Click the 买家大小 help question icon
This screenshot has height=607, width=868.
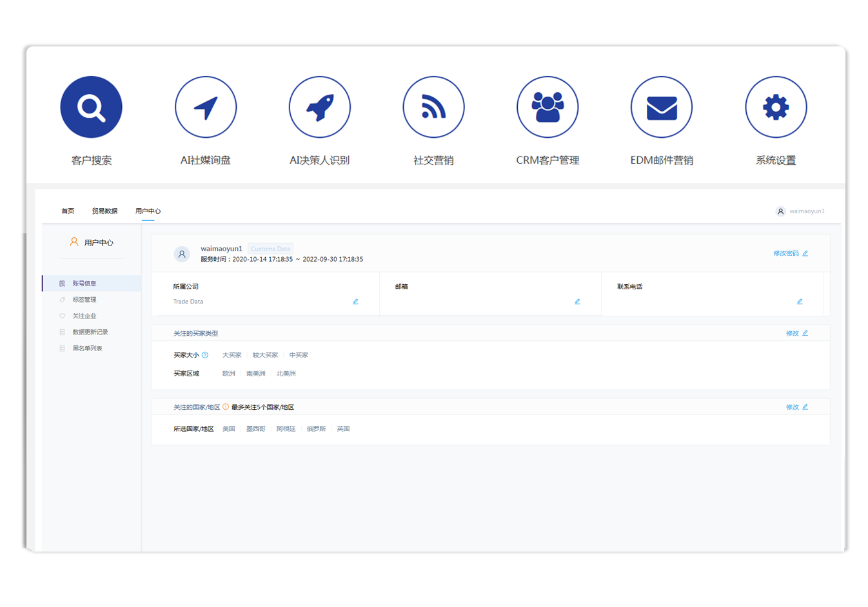click(205, 355)
